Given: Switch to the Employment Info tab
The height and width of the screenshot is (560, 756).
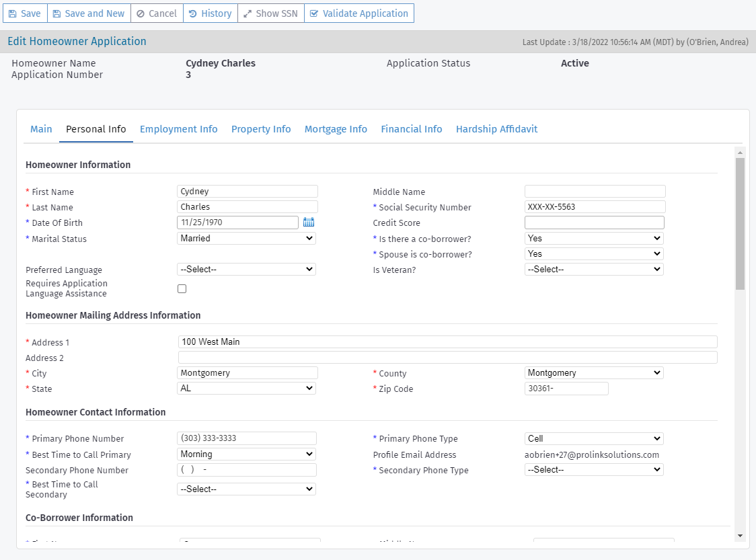Looking at the screenshot, I should [178, 129].
